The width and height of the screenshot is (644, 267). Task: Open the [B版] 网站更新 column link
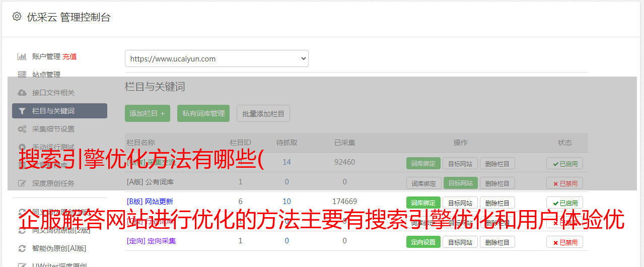150,202
